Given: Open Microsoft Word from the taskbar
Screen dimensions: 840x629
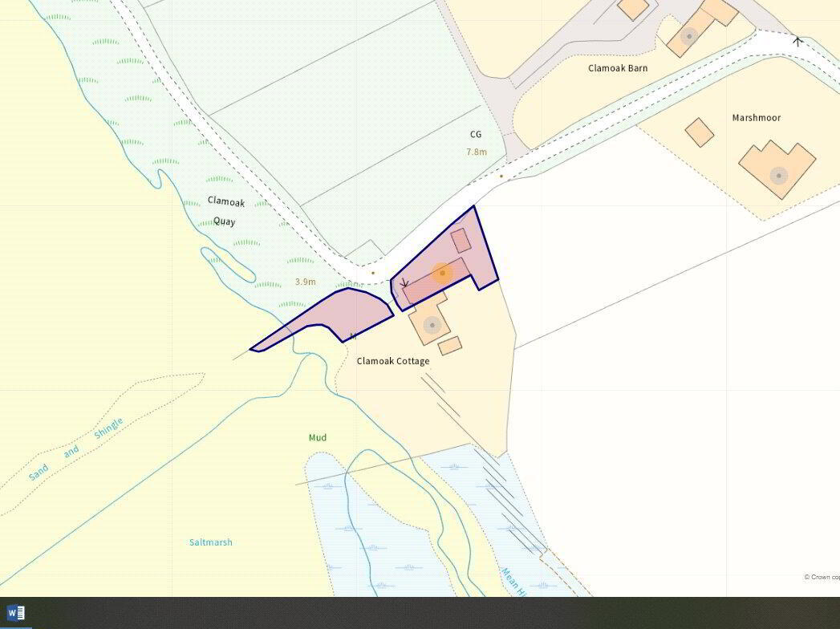Looking at the screenshot, I should (x=15, y=612).
